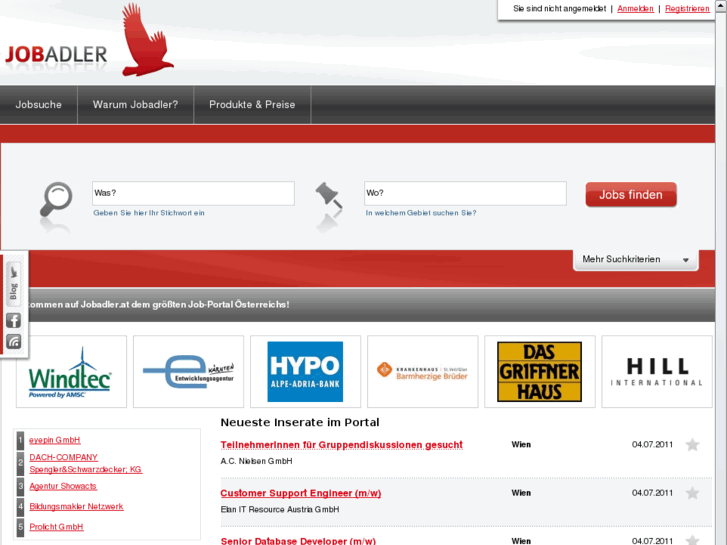Image resolution: width=727 pixels, height=545 pixels.
Task: Open Teilnehmerinnen für Gruppendiskussionen gesucht job
Action: tap(342, 445)
